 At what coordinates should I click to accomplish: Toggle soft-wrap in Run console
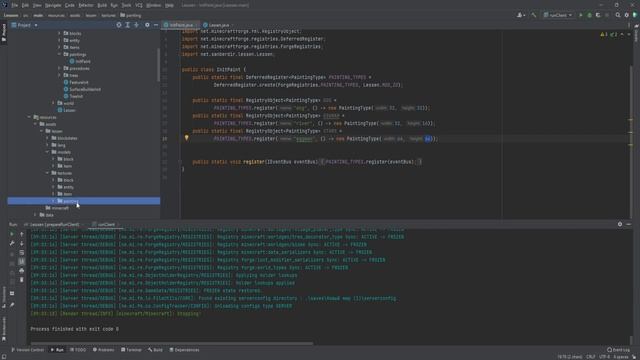tap(22, 253)
